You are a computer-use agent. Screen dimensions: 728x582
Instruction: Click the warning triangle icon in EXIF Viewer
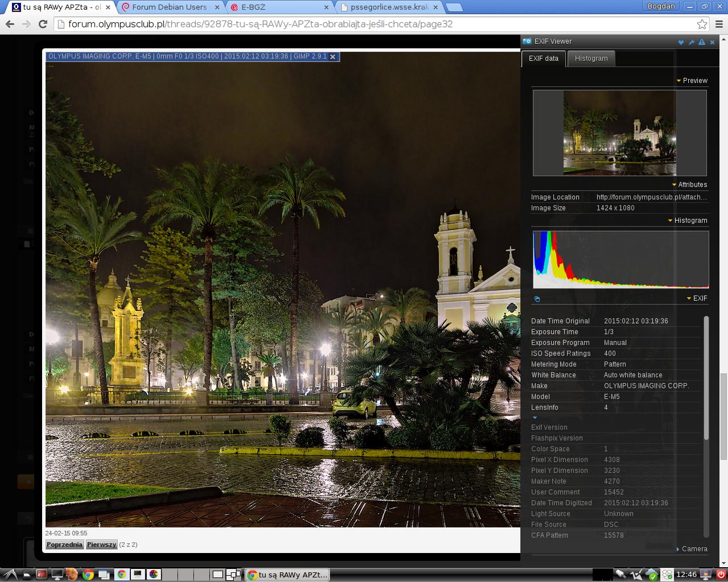tap(701, 42)
